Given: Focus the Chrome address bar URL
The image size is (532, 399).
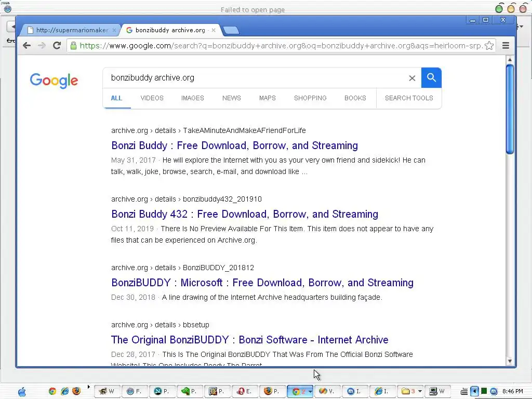Looking at the screenshot, I should coord(280,46).
